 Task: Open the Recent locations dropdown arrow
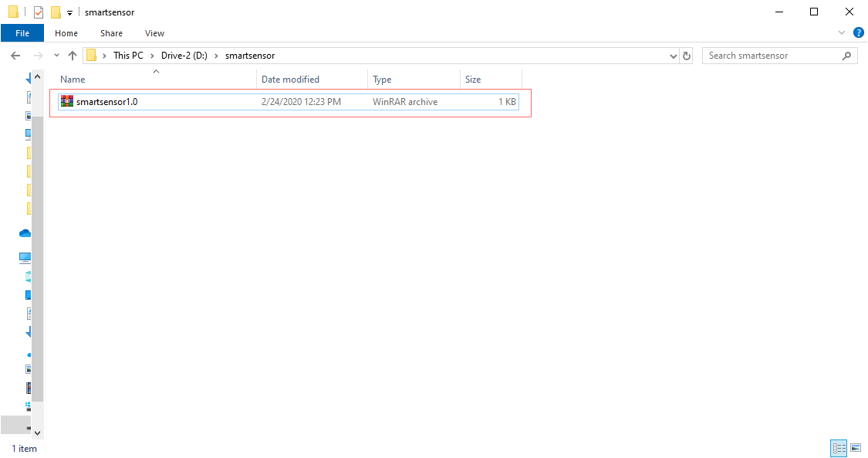point(56,56)
